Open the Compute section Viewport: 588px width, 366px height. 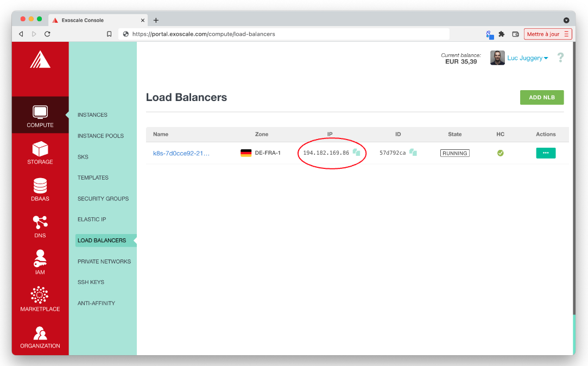[40, 115]
